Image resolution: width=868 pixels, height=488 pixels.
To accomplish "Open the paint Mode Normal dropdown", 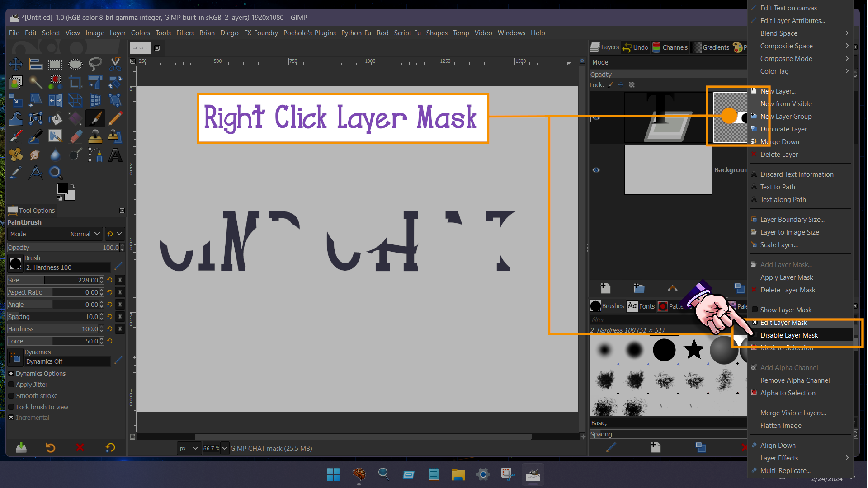I will [x=55, y=234].
